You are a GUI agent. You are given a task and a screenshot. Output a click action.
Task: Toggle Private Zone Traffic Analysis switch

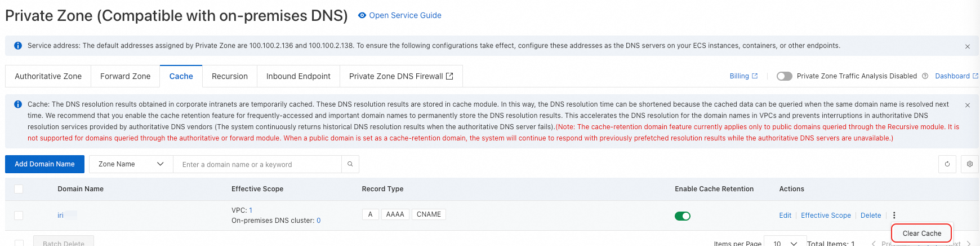point(784,76)
